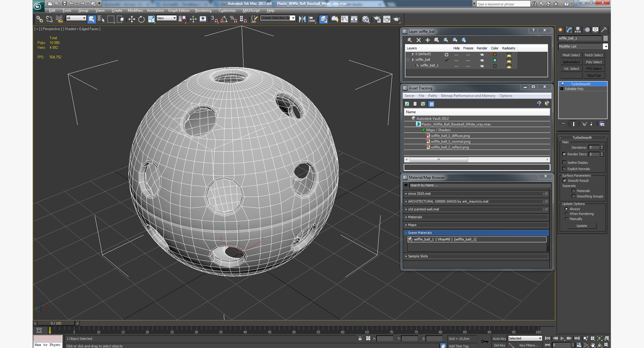
Task: Select the Manually update radio button
Action: [x=566, y=219]
